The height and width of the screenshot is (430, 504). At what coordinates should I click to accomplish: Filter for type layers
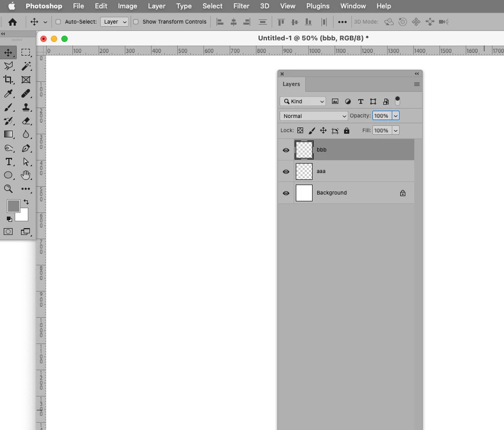click(361, 102)
